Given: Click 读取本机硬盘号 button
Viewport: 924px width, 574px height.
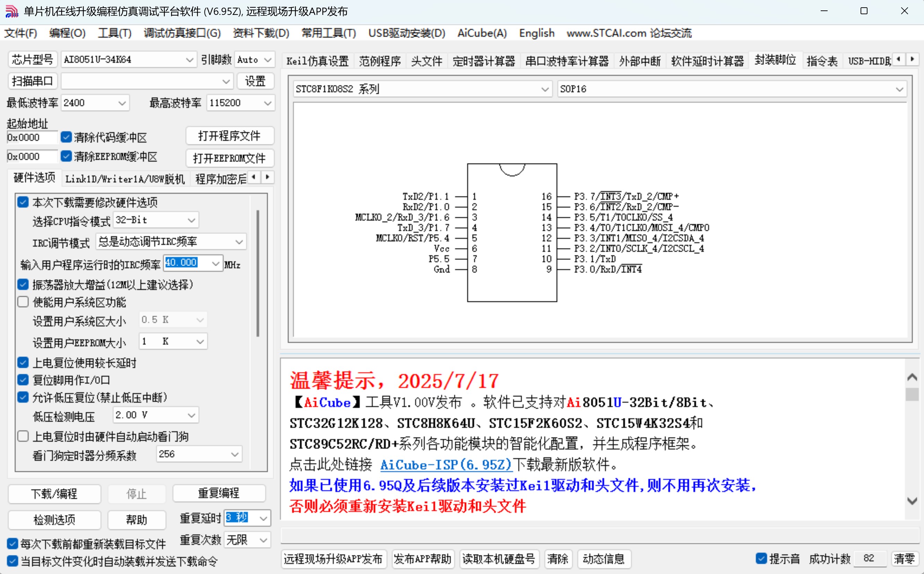Looking at the screenshot, I should [x=499, y=558].
